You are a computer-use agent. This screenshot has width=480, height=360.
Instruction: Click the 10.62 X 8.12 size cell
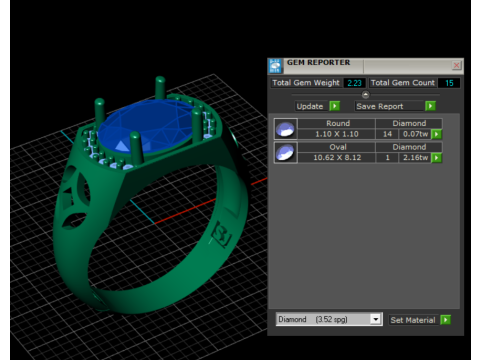click(x=337, y=157)
